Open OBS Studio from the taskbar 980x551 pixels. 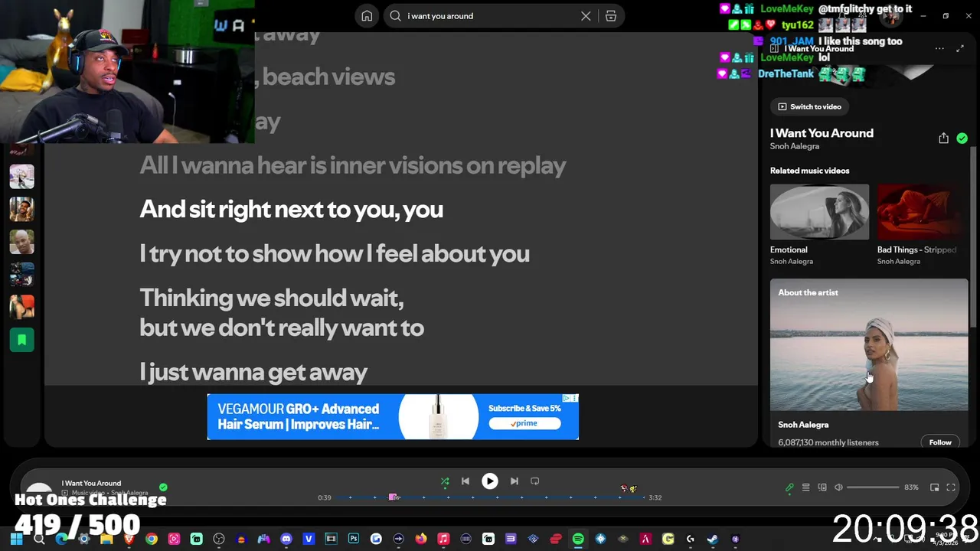click(x=219, y=540)
